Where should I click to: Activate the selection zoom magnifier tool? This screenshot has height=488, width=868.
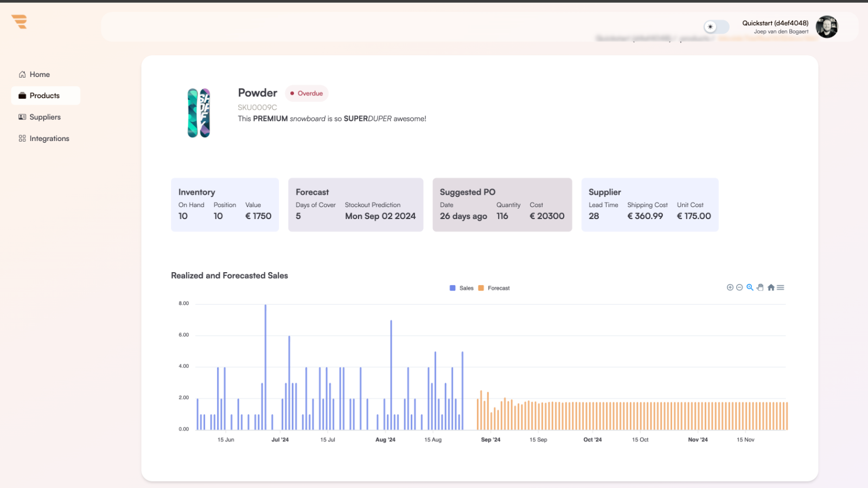[750, 287]
